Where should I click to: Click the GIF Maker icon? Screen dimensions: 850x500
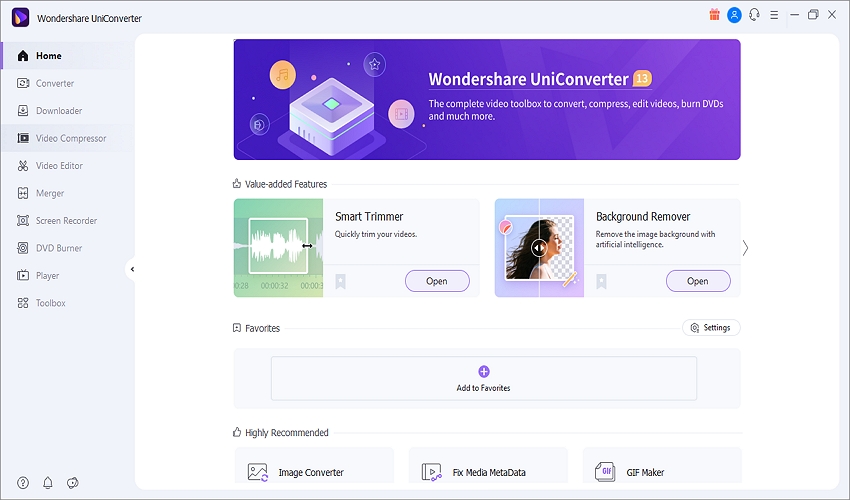605,472
